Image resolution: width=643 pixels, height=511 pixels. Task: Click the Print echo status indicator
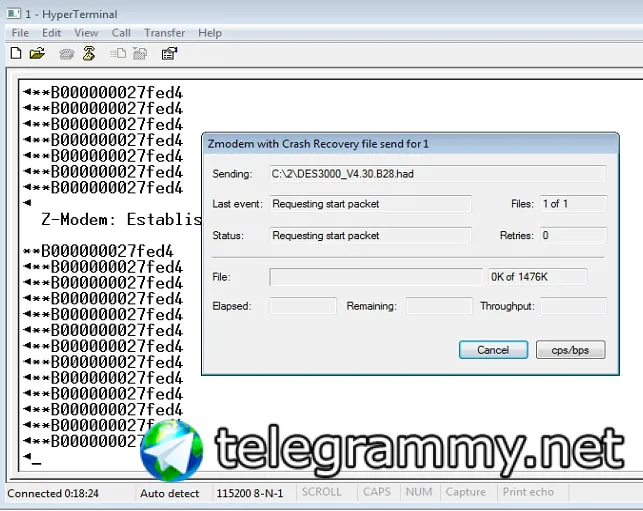pyautogui.click(x=528, y=492)
